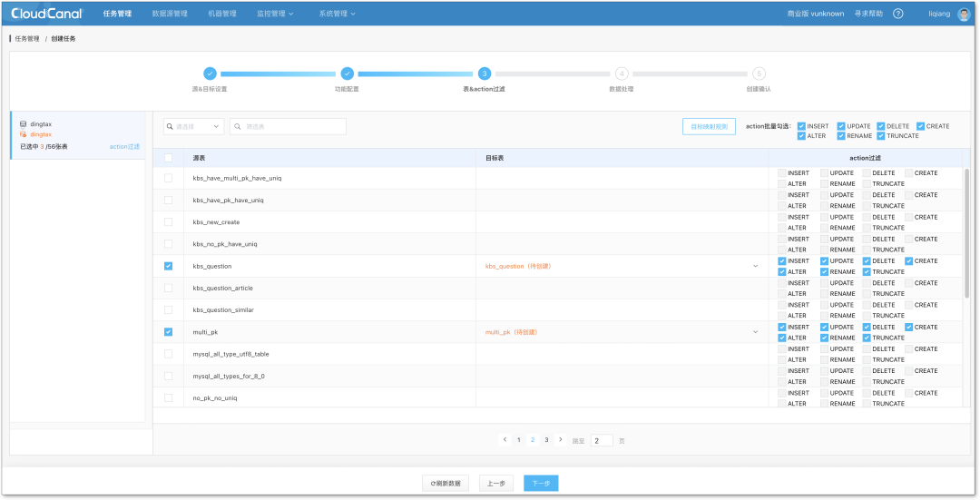Check INSERT for kbs_new_create row
This screenshot has height=500, width=980.
point(782,217)
